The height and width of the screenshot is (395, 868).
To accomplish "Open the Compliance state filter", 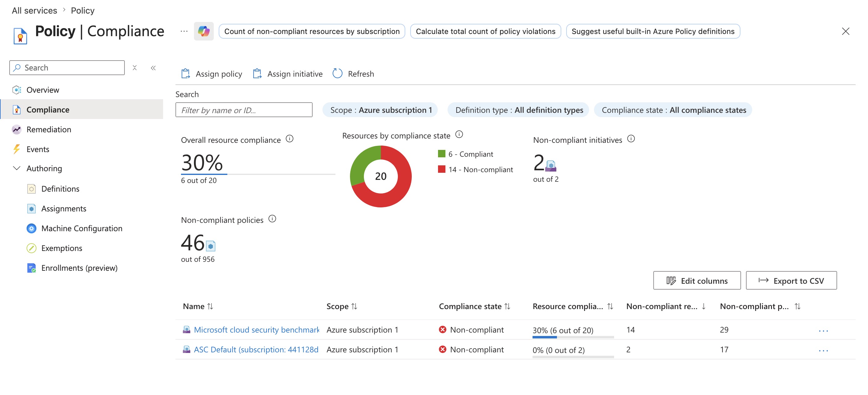I will [x=673, y=110].
